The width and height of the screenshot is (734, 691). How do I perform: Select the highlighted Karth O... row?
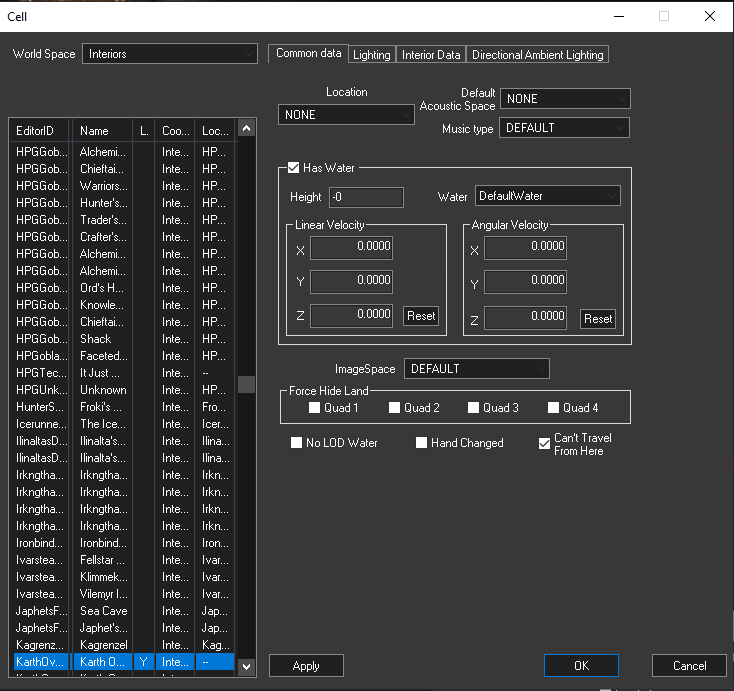pyautogui.click(x=124, y=662)
